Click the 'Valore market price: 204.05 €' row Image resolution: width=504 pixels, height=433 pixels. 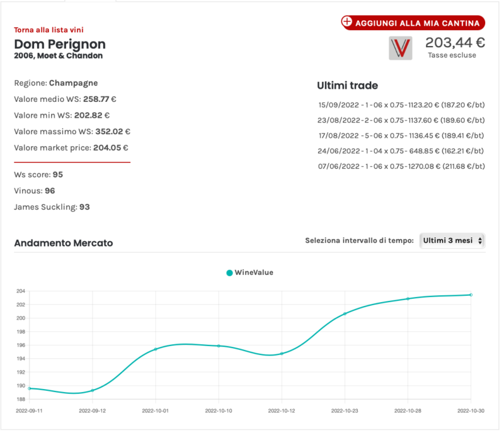tap(71, 148)
